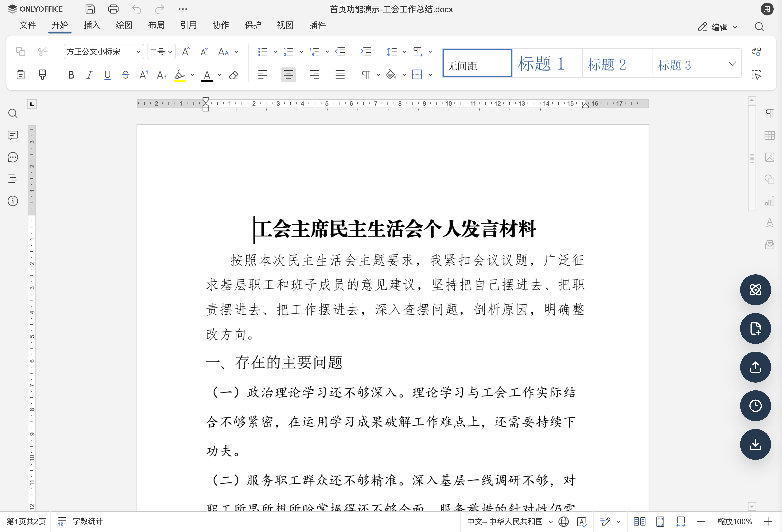Increase the font size
Image resolution: width=782 pixels, height=532 pixels.
tap(186, 52)
